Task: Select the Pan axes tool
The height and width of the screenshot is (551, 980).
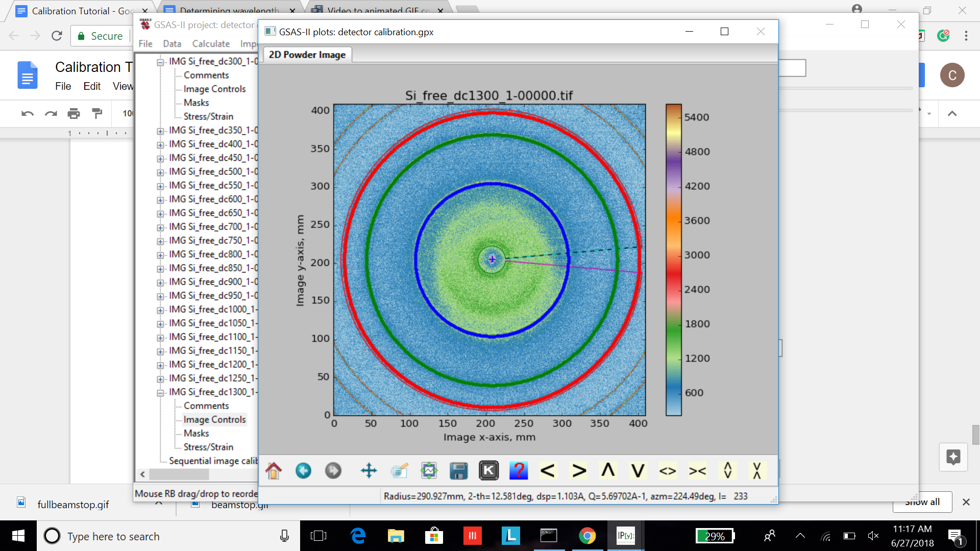Action: 369,470
